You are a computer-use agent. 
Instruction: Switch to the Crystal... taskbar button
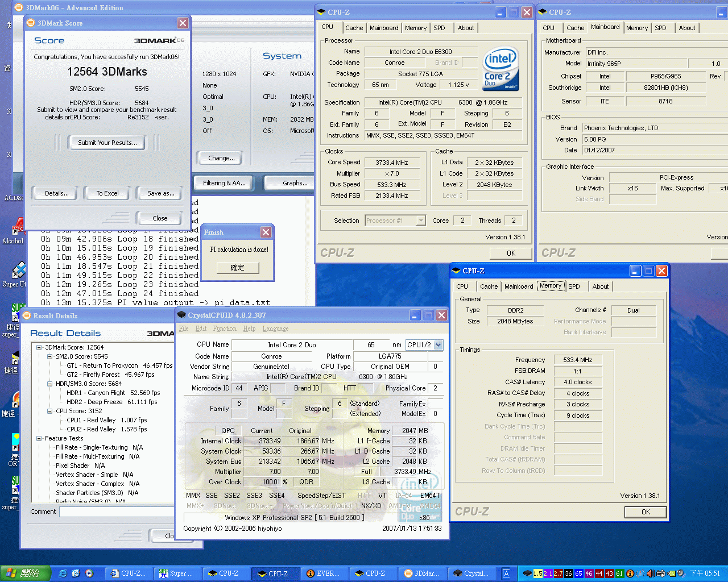[x=471, y=573]
